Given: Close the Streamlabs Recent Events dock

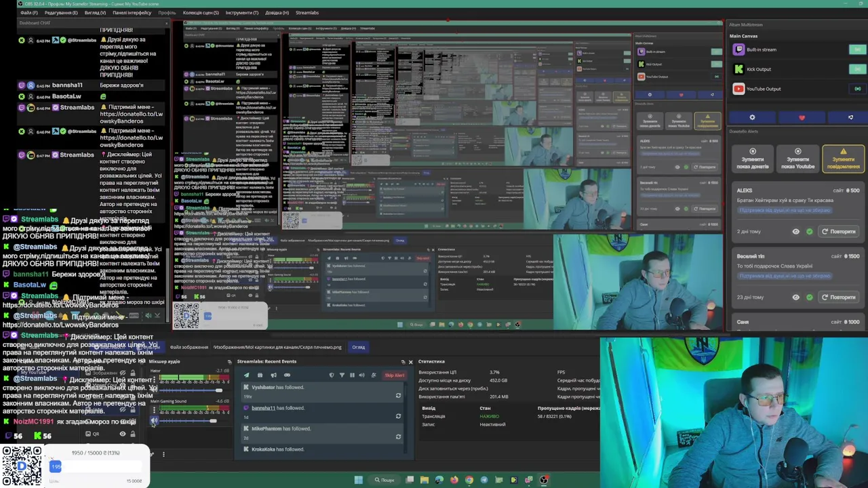Looking at the screenshot, I should pyautogui.click(x=411, y=362).
